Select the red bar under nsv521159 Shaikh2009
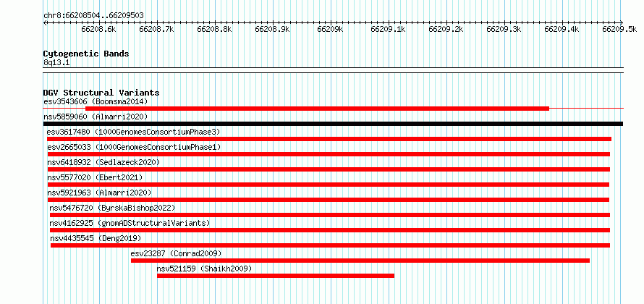Image resolution: width=644 pixels, height=304 pixels. 276,276
